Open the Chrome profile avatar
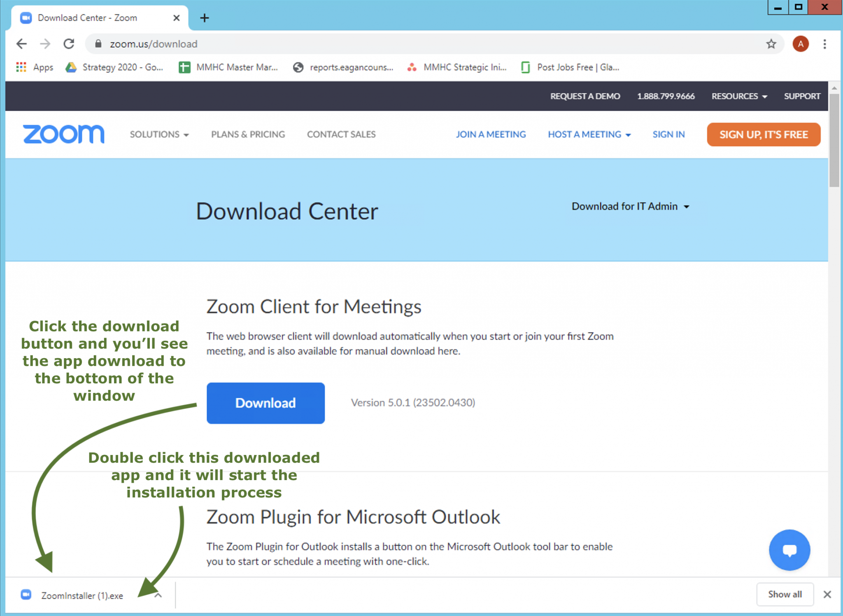Screen dimensions: 843x616 pyautogui.click(x=800, y=44)
